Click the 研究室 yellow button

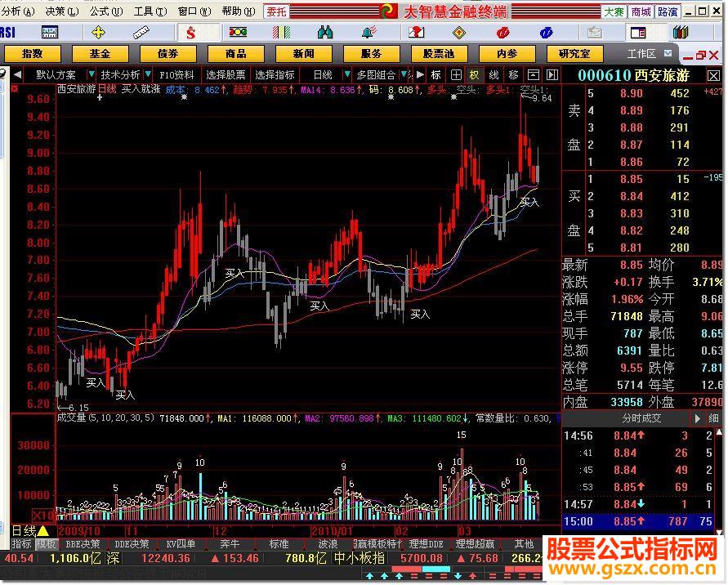coord(574,54)
